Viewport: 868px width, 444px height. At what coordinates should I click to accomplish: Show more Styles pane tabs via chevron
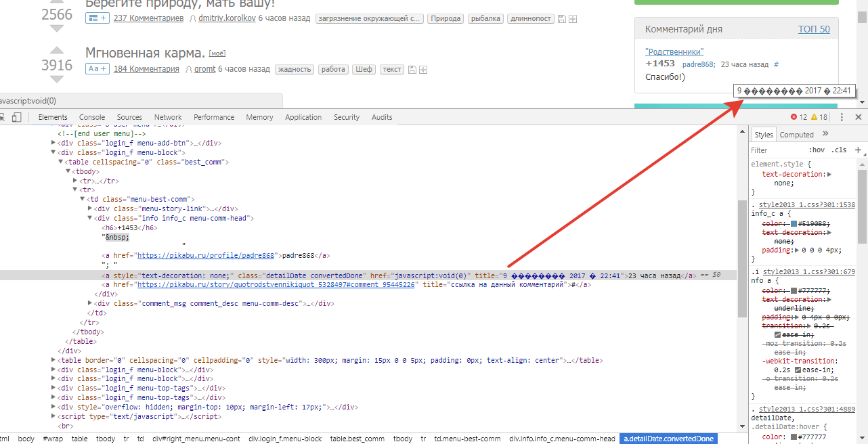[x=825, y=135]
